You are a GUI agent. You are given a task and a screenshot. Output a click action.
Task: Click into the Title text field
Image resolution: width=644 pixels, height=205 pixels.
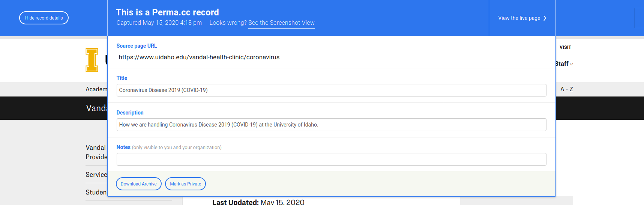331,90
